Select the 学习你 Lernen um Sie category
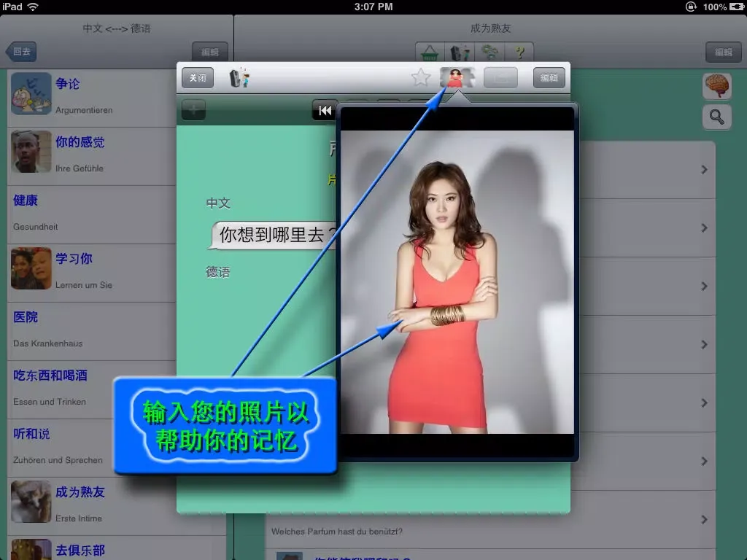 coord(92,273)
